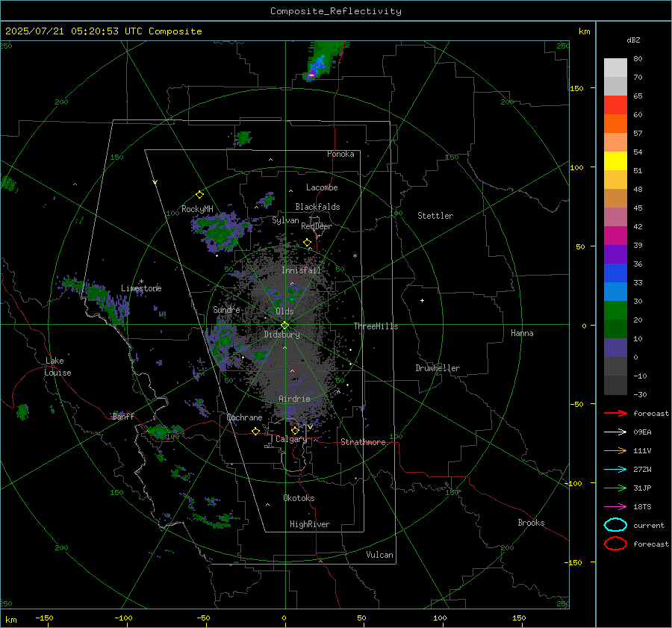Click the Okotoks city label
Screen dimensions: 672x628
click(299, 498)
